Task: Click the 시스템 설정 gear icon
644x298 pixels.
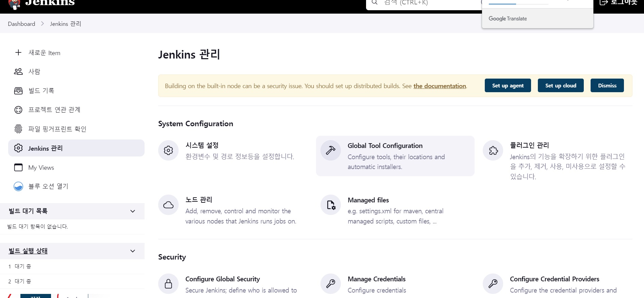Action: (168, 150)
